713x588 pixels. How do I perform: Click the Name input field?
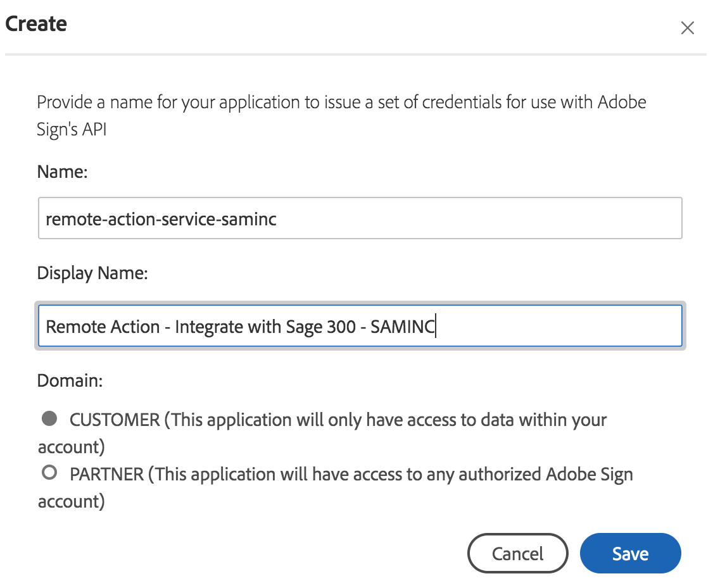tap(360, 218)
